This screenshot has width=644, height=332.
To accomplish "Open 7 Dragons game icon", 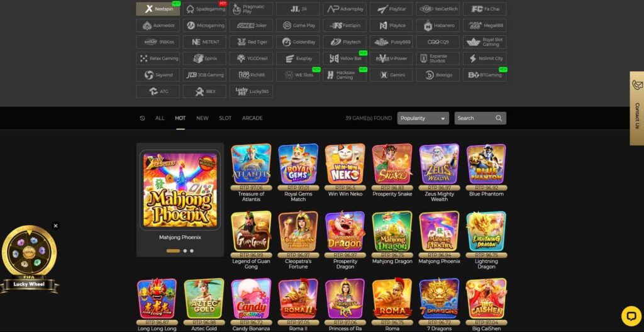I will click(439, 298).
